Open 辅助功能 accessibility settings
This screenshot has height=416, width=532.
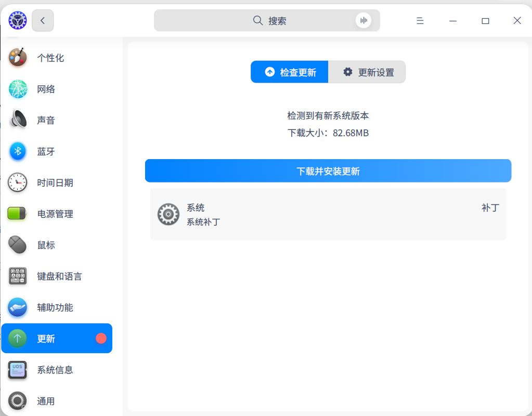tap(56, 307)
